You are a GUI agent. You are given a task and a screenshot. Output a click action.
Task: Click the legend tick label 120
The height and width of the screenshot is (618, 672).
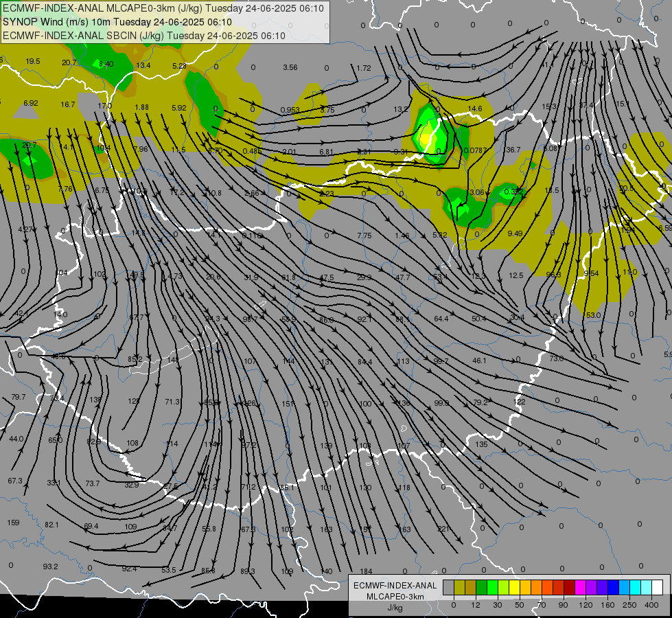click(x=586, y=605)
